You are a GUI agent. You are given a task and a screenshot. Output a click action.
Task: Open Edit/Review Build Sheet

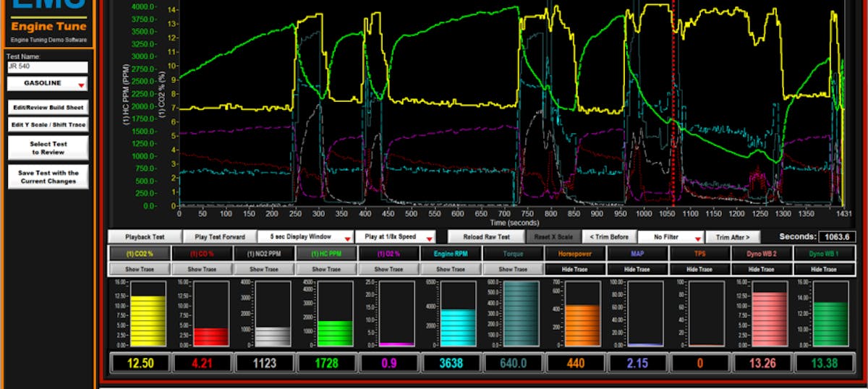(48, 107)
